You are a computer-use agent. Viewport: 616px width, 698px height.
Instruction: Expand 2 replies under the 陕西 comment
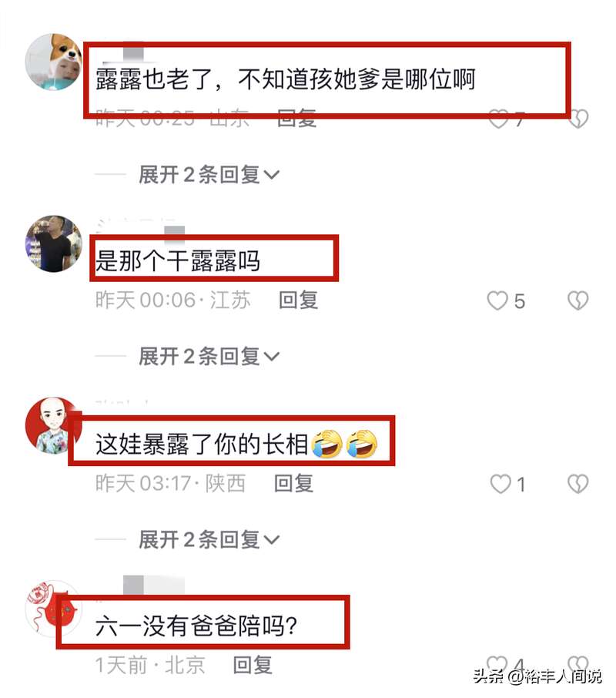[209, 539]
